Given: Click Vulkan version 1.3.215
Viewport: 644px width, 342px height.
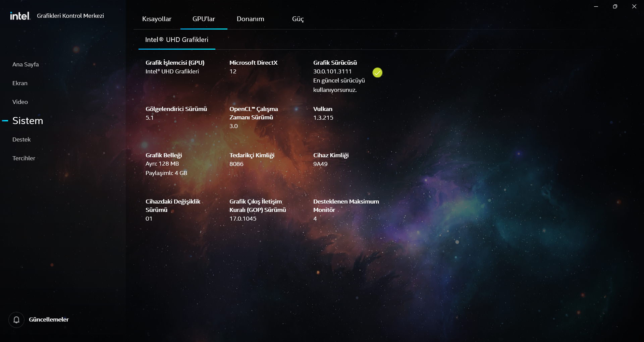Looking at the screenshot, I should point(323,118).
